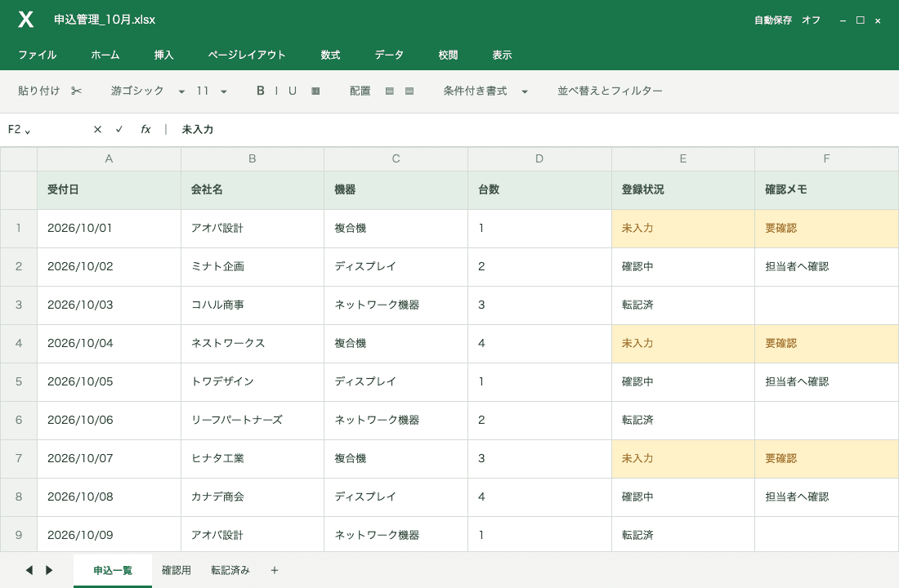This screenshot has width=899, height=588.
Task: Select column B header
Action: [253, 158]
